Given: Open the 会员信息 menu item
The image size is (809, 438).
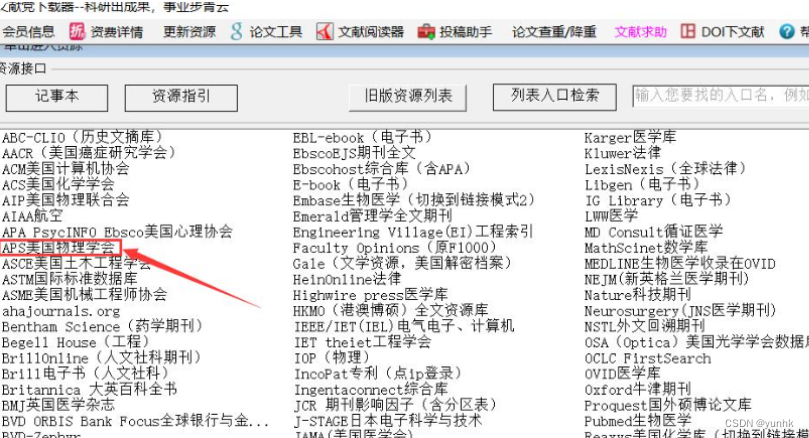Looking at the screenshot, I should click(28, 31).
